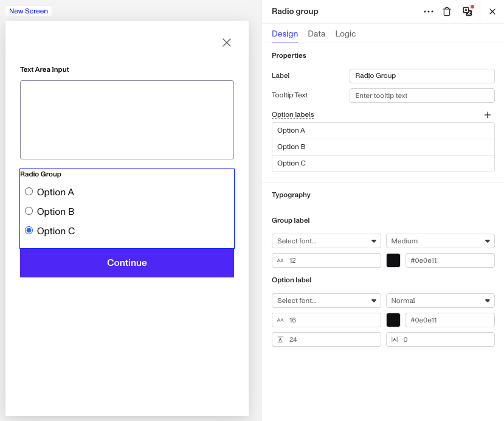The height and width of the screenshot is (421, 504).
Task: Open the translation icon with red dot
Action: (x=468, y=12)
